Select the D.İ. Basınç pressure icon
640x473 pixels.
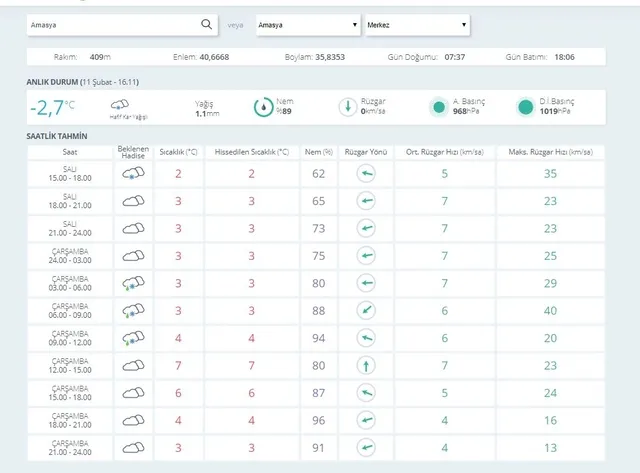click(x=525, y=107)
